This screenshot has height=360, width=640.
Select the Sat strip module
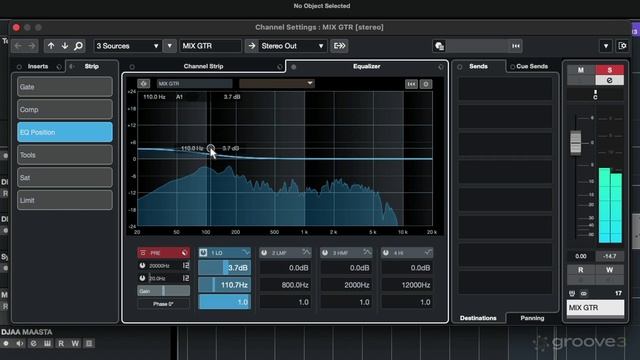pos(65,178)
